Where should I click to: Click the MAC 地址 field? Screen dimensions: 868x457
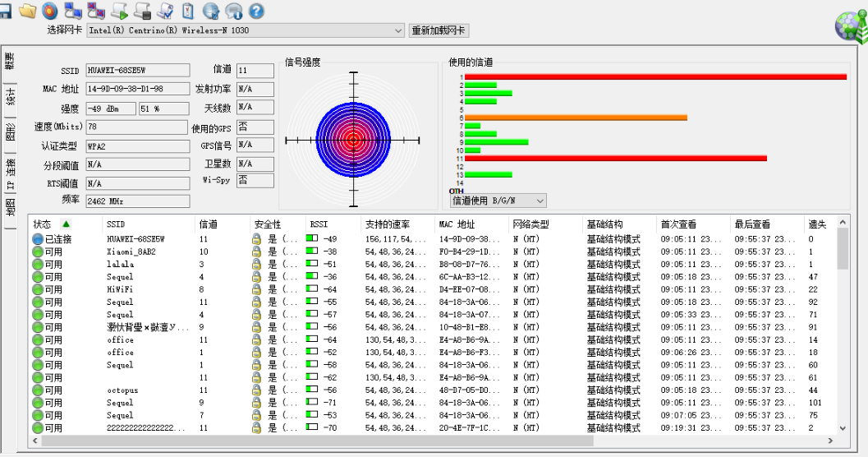pyautogui.click(x=138, y=89)
